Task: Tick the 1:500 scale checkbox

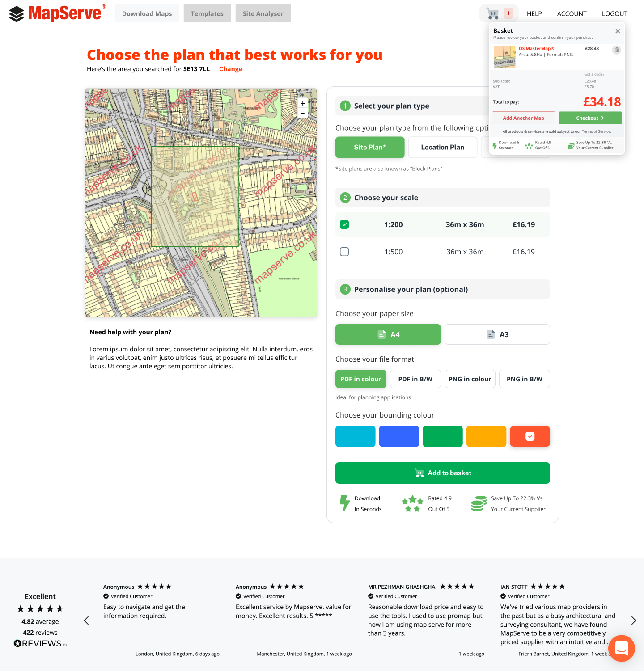Action: point(344,252)
